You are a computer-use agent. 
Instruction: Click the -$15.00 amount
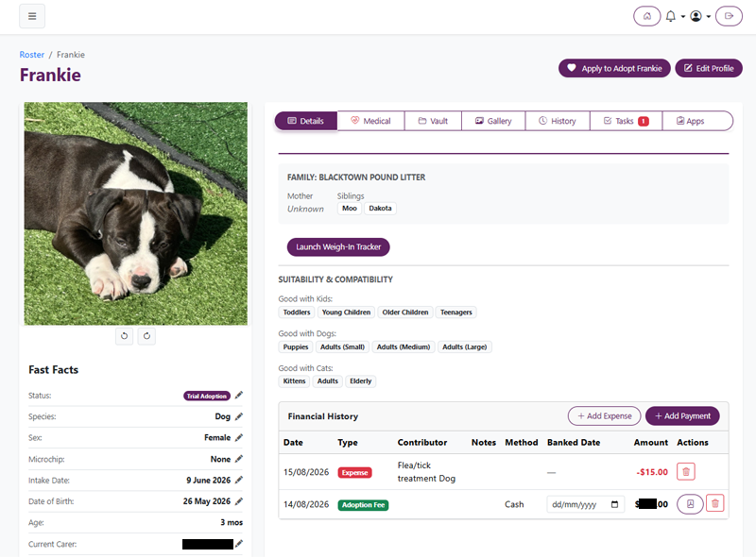click(652, 472)
